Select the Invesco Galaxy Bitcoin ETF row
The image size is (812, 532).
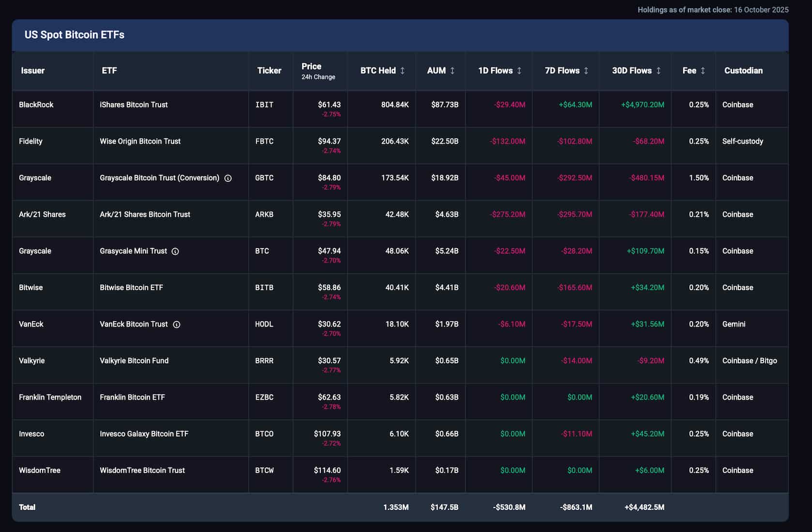[144, 434]
